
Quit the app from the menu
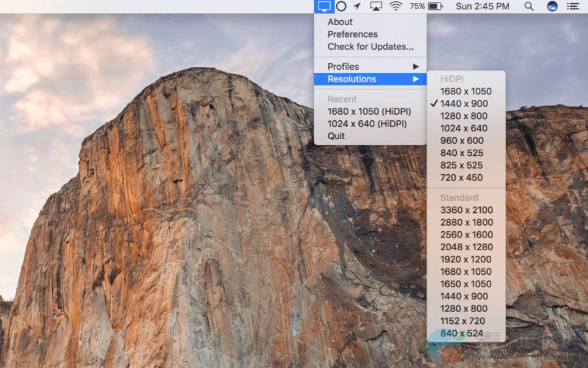tap(336, 136)
